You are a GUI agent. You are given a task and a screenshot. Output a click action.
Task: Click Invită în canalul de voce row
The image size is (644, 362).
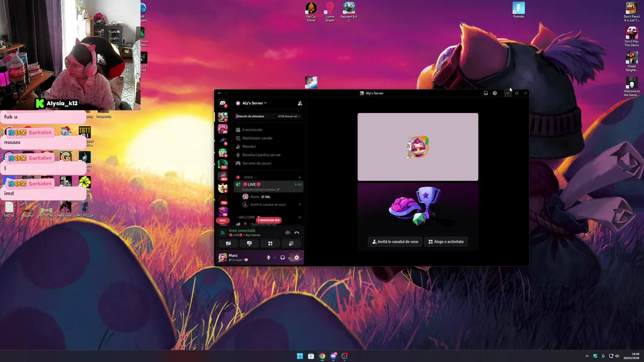[x=271, y=205]
